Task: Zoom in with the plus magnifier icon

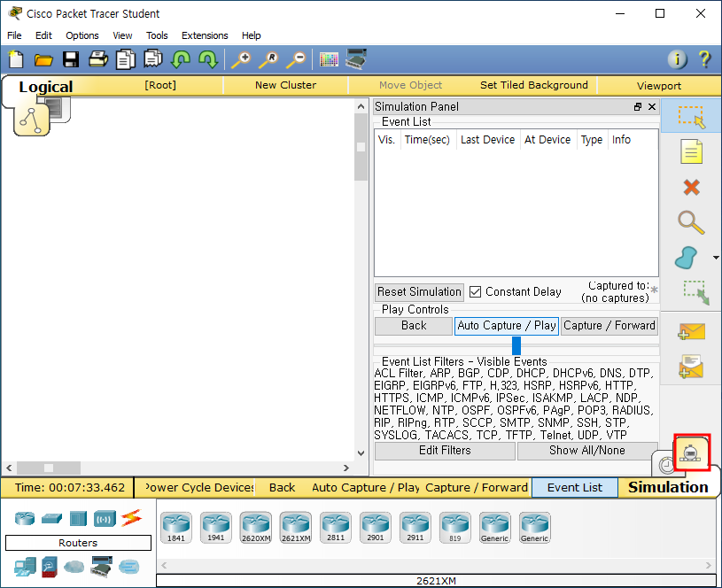Action: click(x=241, y=60)
